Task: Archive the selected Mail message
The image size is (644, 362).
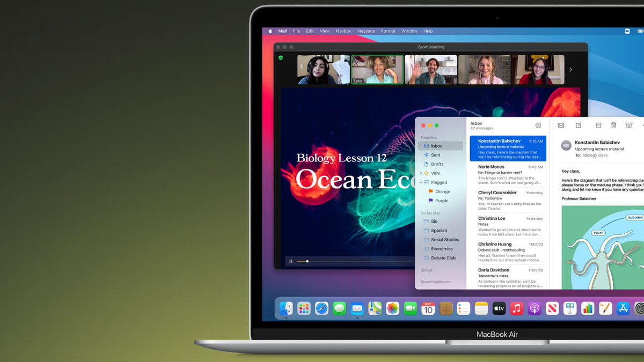Action: pyautogui.click(x=598, y=125)
